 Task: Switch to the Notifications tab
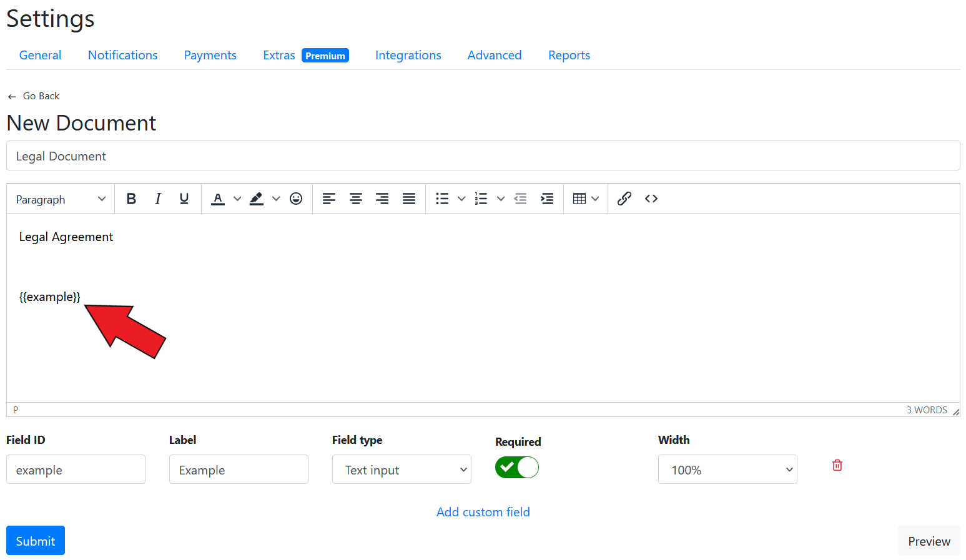point(122,55)
